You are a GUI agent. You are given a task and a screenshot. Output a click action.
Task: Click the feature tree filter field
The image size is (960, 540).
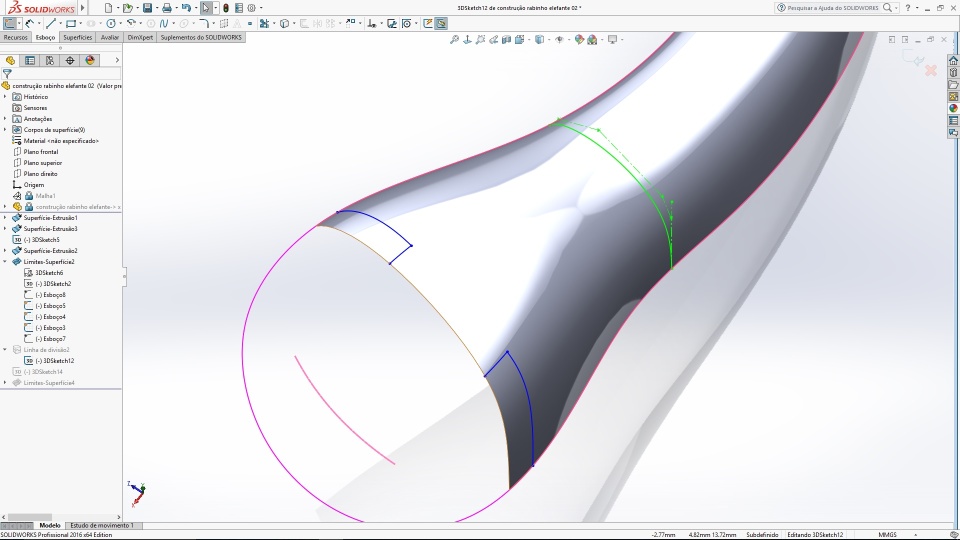61,73
